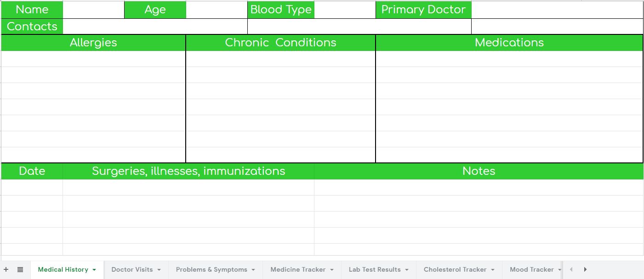
Task: Open Problems & Symptoms tab dropdown arrow
Action: 253,270
